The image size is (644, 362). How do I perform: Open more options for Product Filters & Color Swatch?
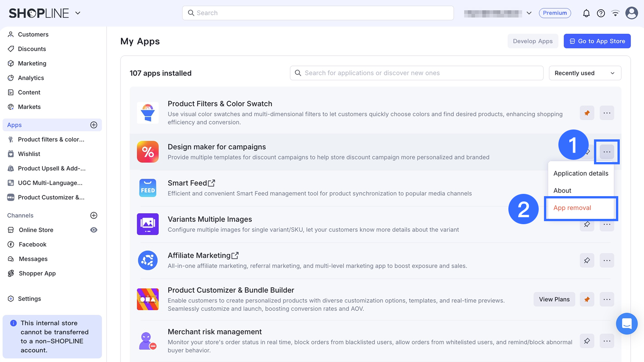(607, 113)
